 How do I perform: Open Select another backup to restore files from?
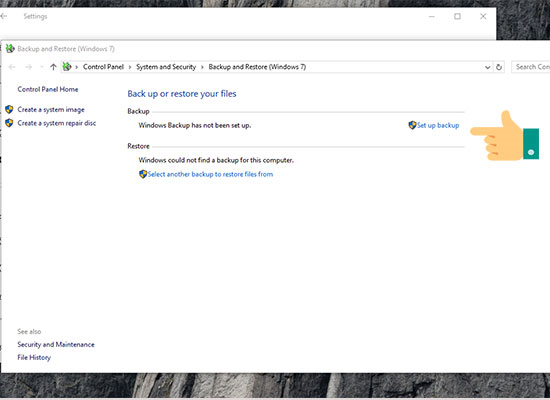point(210,174)
